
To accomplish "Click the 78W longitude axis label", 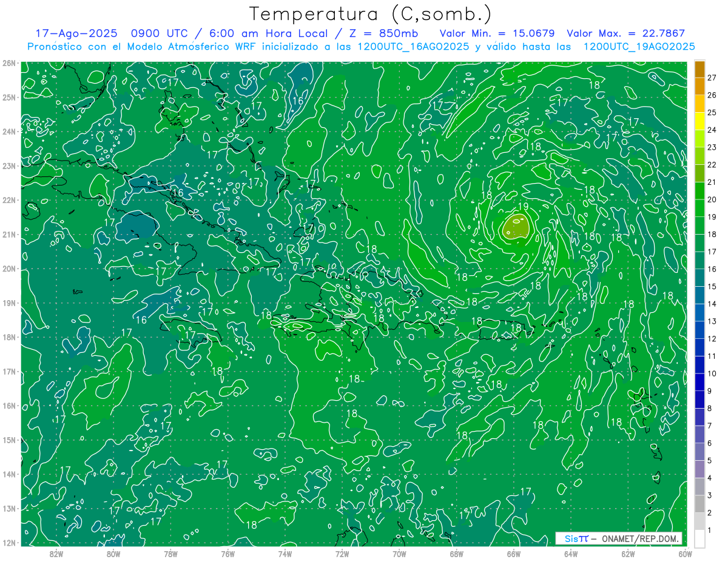I will [170, 554].
